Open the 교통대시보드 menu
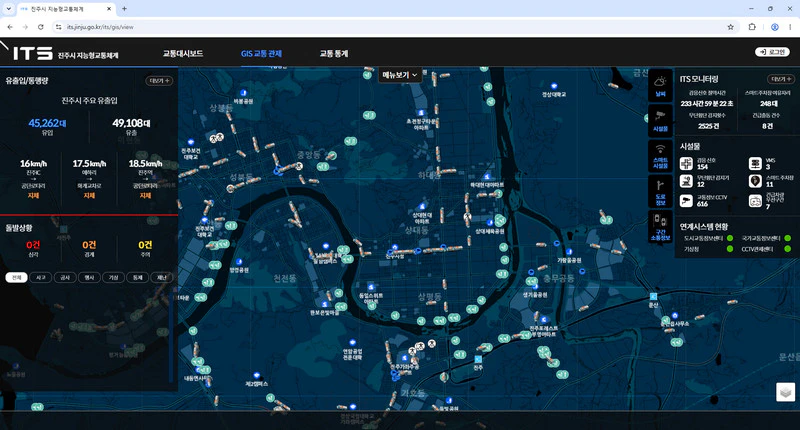800x430 pixels. [183, 54]
